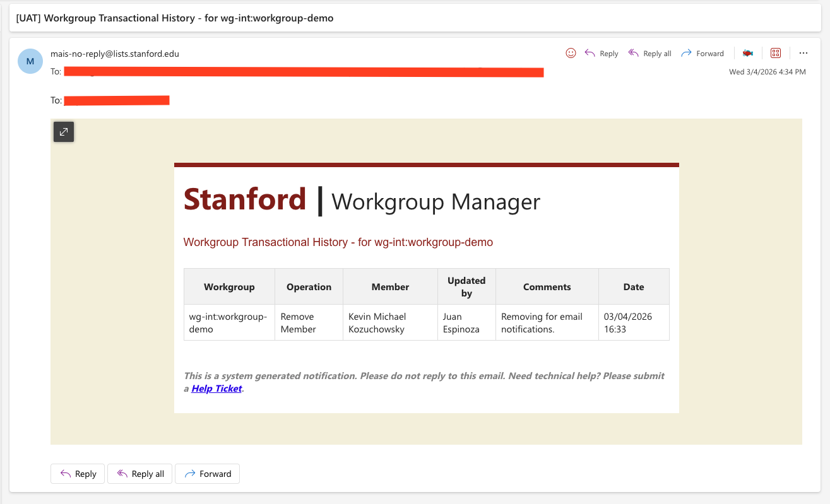830x504 pixels.
Task: Click the bottom Reply button
Action: click(x=78, y=474)
